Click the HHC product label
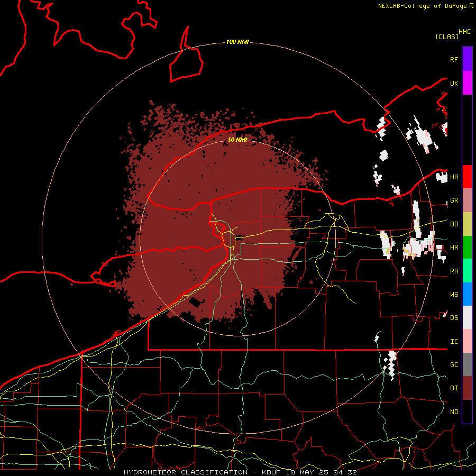This screenshot has height=476, width=476. pyautogui.click(x=465, y=32)
